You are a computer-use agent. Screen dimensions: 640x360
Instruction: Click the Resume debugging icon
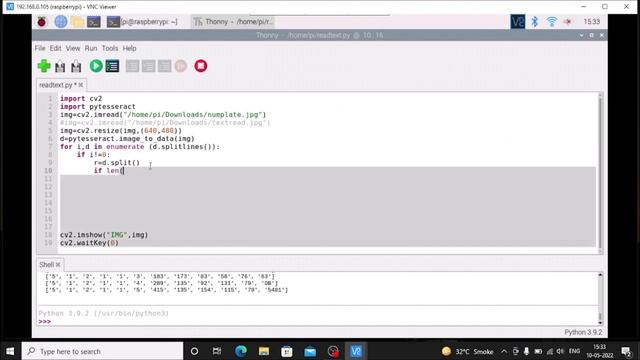pos(181,66)
